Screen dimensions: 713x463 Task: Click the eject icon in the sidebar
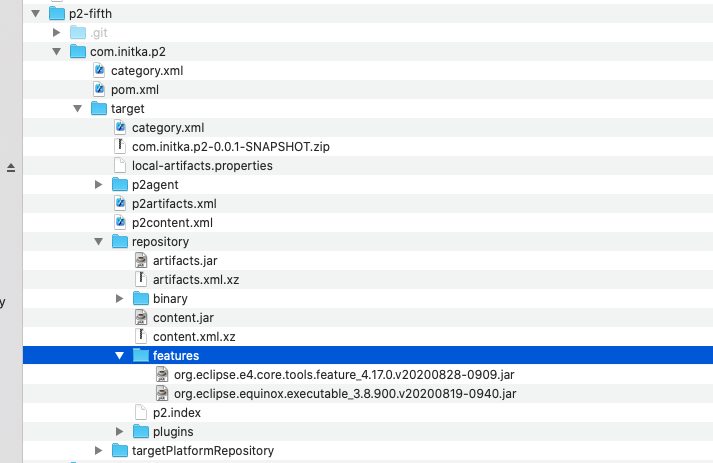pos(11,168)
